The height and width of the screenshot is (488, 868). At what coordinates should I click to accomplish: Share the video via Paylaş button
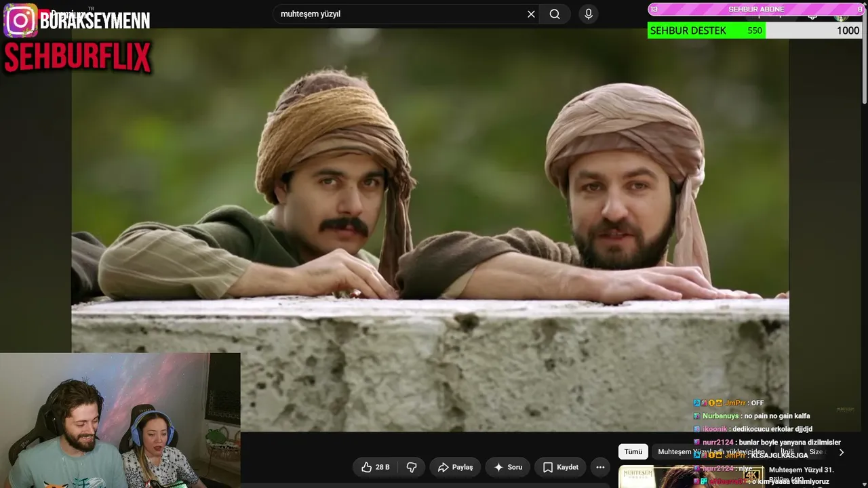(455, 467)
